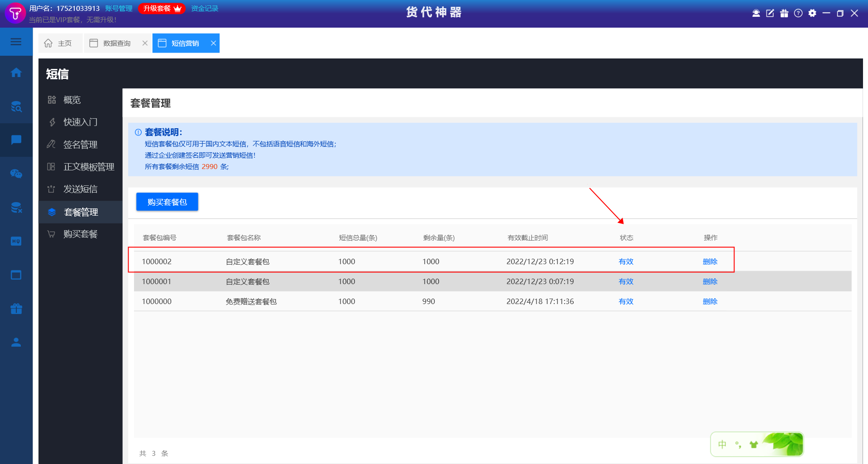Click the 短信总量(条) column header
Viewport: 868px width, 464px height.
(358, 238)
